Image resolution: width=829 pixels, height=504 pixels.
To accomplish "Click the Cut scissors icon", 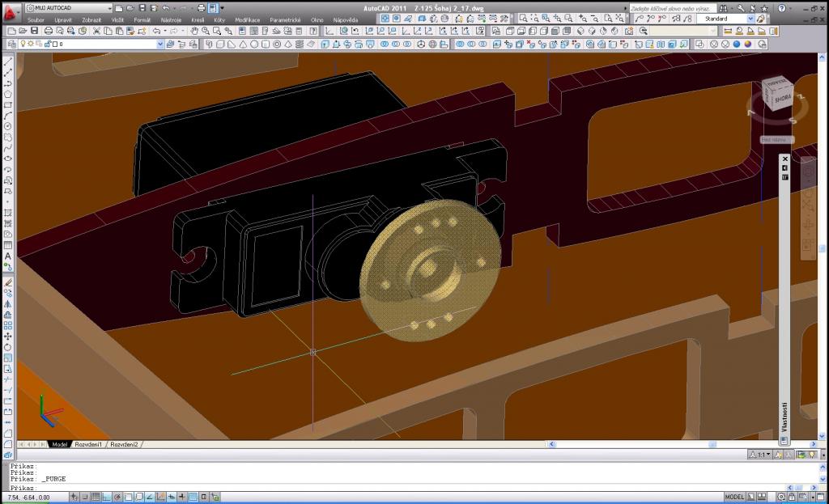I will (x=96, y=31).
